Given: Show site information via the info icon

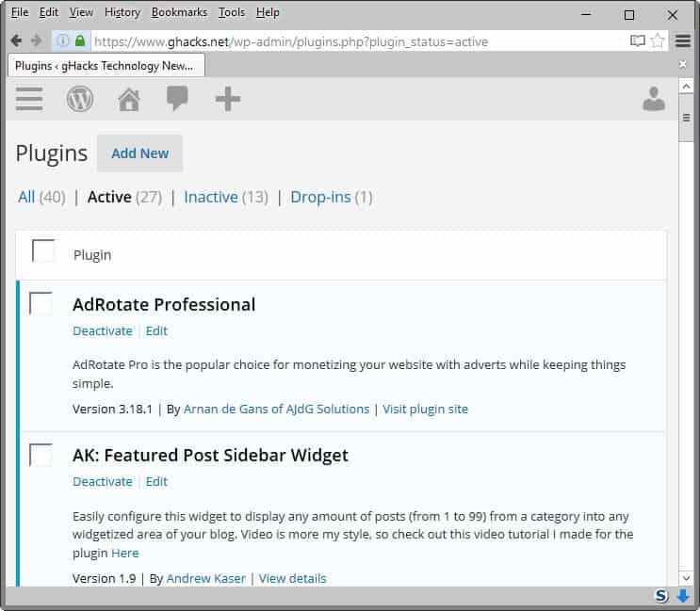Looking at the screenshot, I should pyautogui.click(x=62, y=40).
